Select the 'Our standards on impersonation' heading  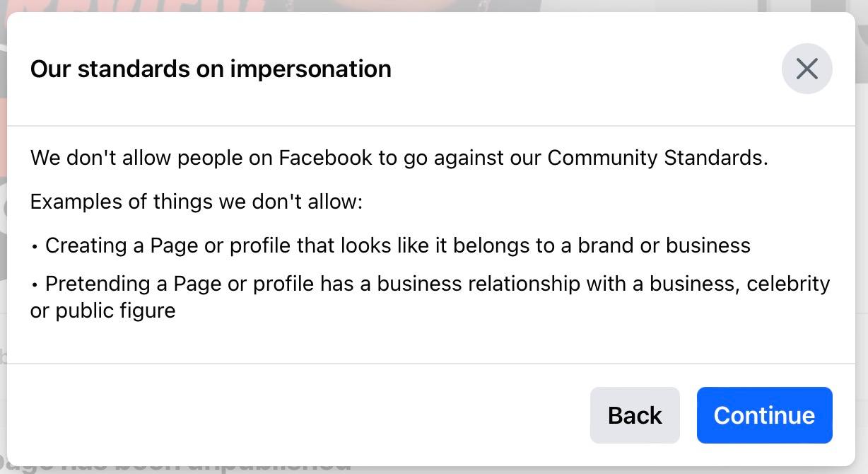(x=211, y=69)
